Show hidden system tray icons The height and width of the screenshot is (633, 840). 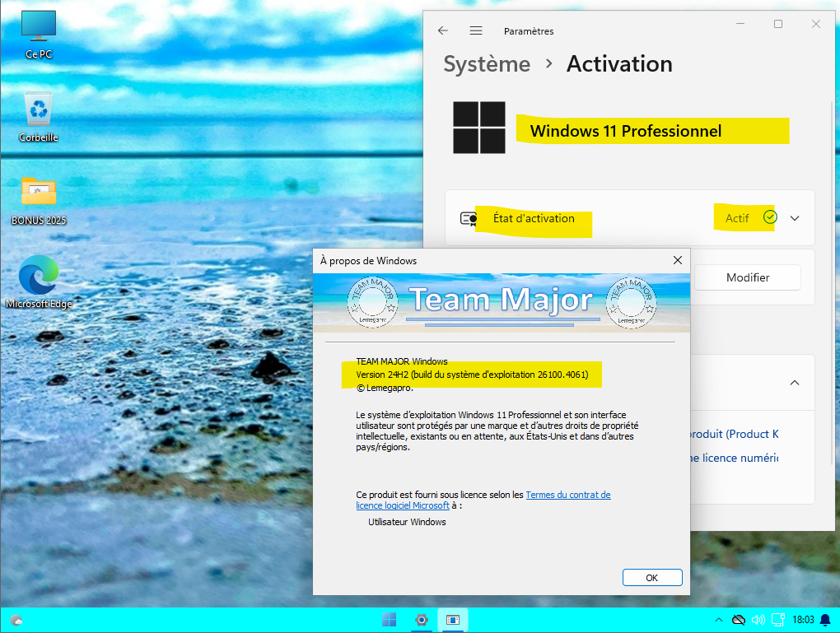coord(719,620)
